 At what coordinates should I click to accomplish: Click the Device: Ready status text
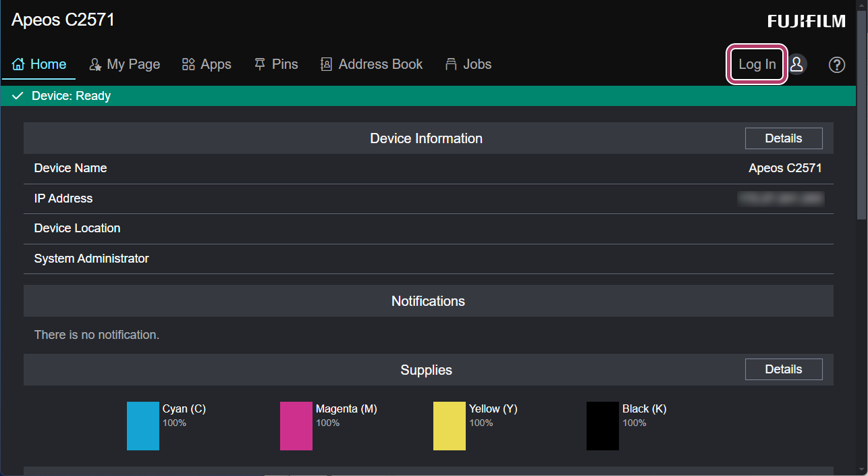[71, 96]
